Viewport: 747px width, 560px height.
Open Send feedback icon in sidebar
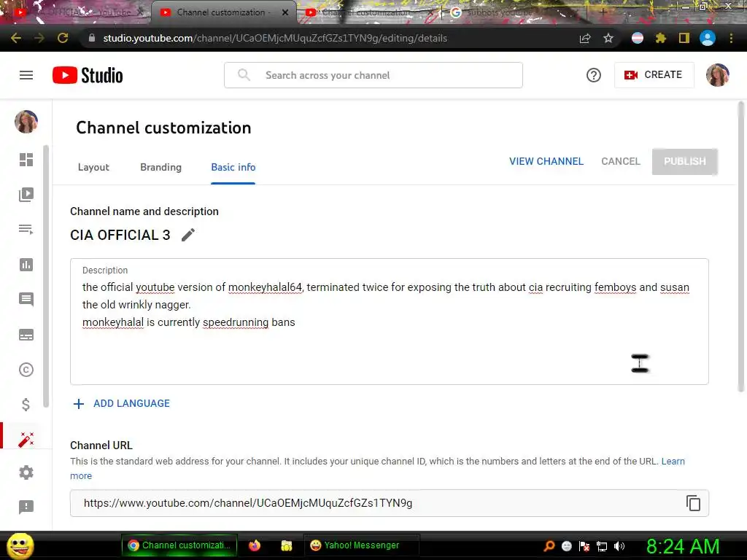tap(26, 507)
